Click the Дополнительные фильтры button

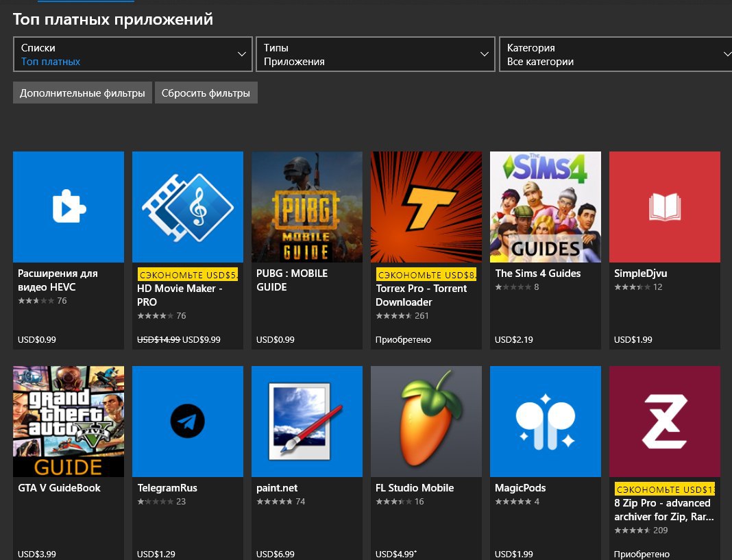point(82,93)
